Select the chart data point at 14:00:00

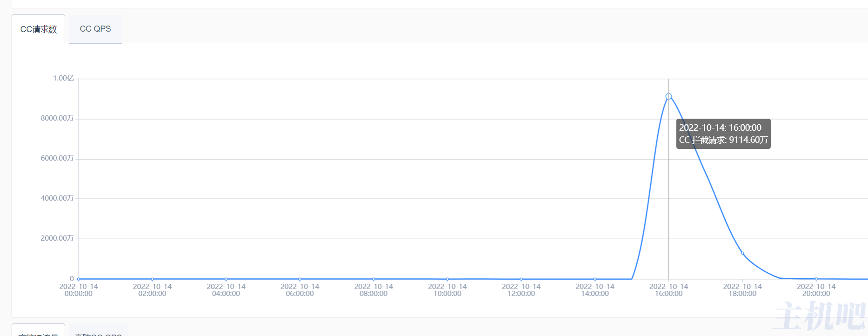pos(595,279)
